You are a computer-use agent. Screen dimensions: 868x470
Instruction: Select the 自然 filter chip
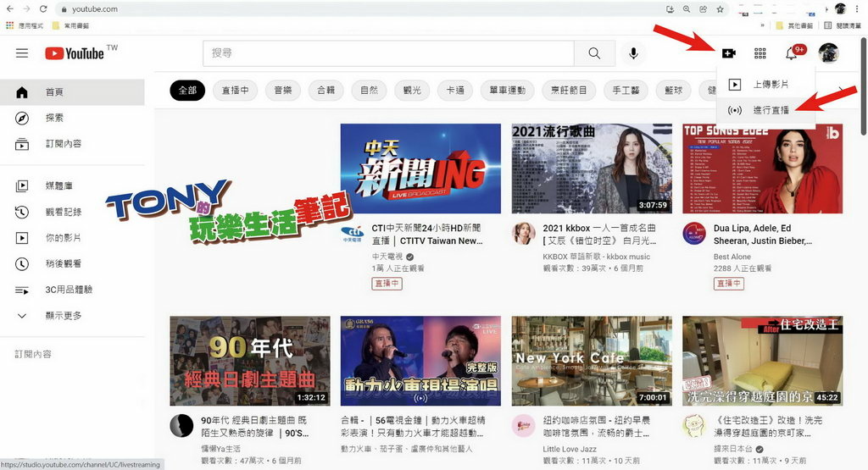click(370, 90)
